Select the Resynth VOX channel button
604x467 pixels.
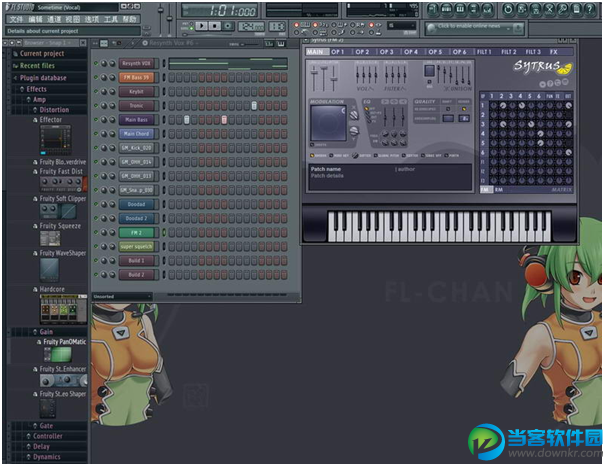137,63
